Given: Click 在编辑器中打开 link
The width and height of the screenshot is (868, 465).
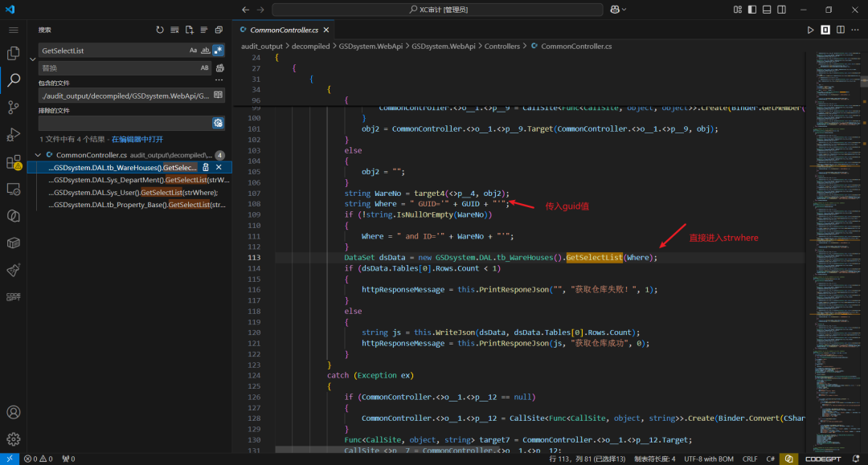Looking at the screenshot, I should [x=137, y=139].
